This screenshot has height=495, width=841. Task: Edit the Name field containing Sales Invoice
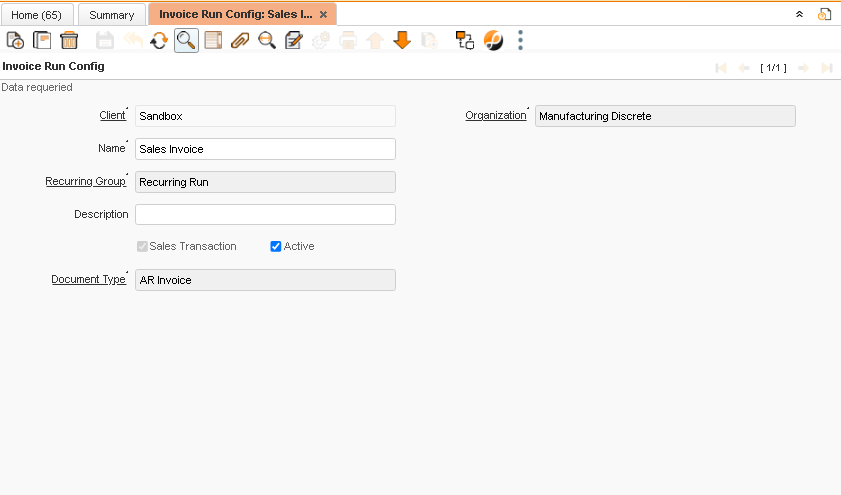(265, 149)
